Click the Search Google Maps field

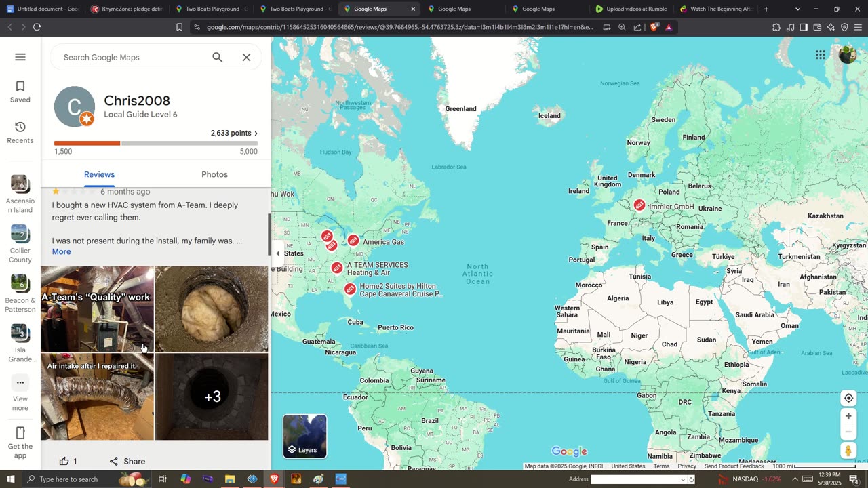pos(132,58)
